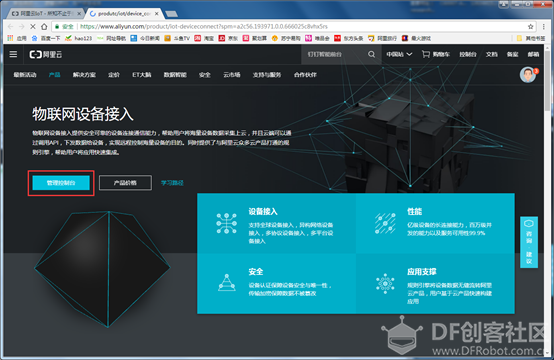Open the 文档 link in the header

coord(491,54)
